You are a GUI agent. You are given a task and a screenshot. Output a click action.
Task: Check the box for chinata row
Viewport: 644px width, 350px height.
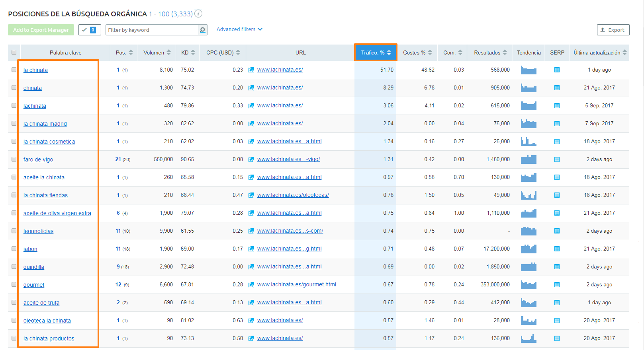pyautogui.click(x=14, y=87)
